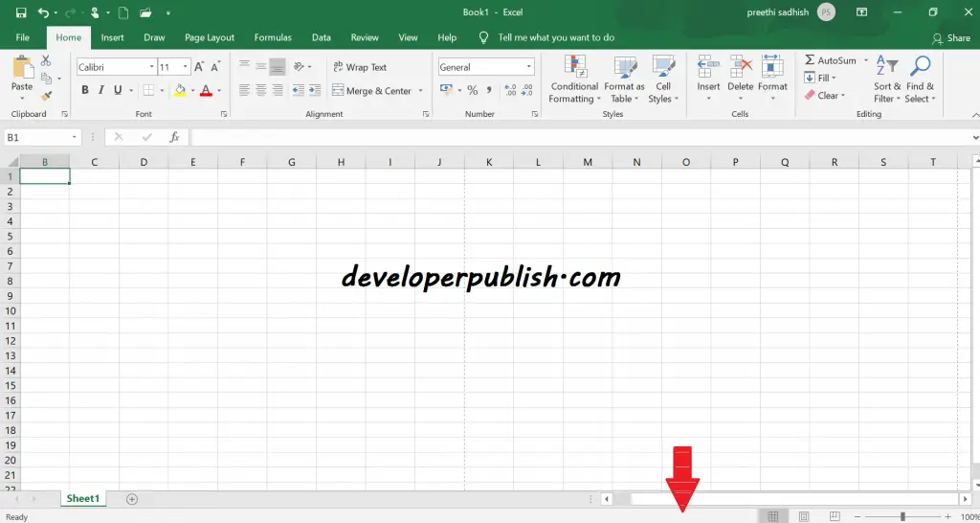This screenshot has height=523, width=980.
Task: Set Middle Align for cell content
Action: pos(261,66)
